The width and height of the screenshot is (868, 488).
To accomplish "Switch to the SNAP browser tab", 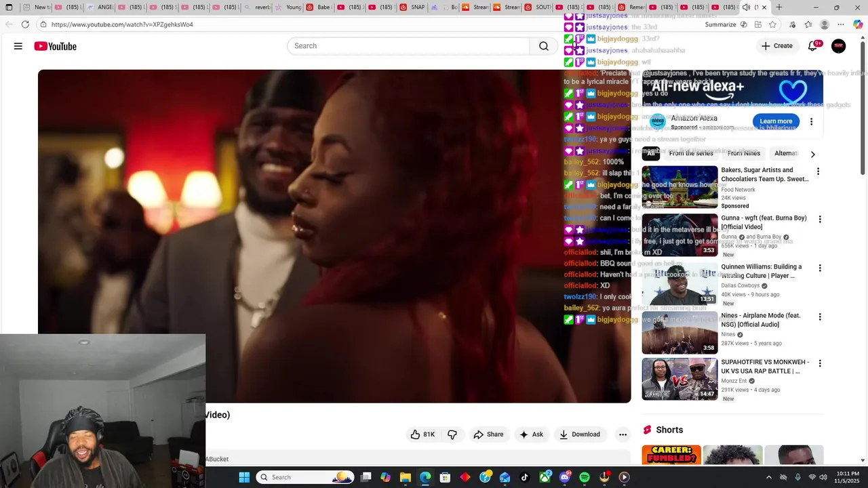I will click(413, 7).
